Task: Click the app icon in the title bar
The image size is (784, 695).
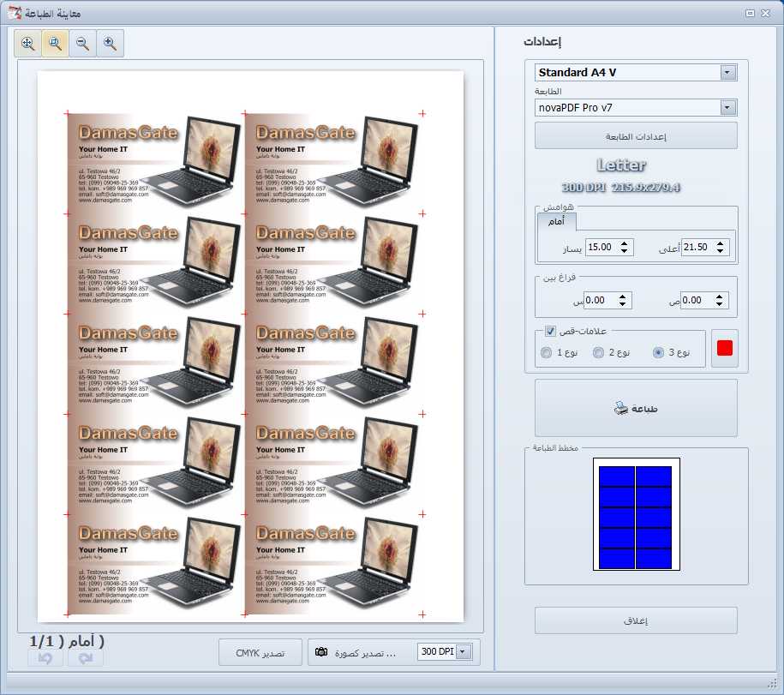Action: click(15, 13)
